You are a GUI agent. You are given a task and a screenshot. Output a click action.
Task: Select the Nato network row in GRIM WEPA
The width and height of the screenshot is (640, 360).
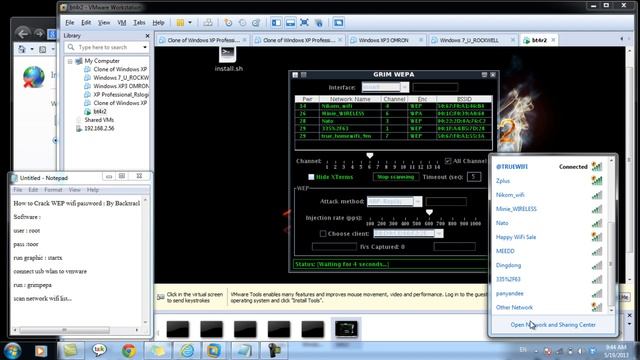tap(393, 121)
